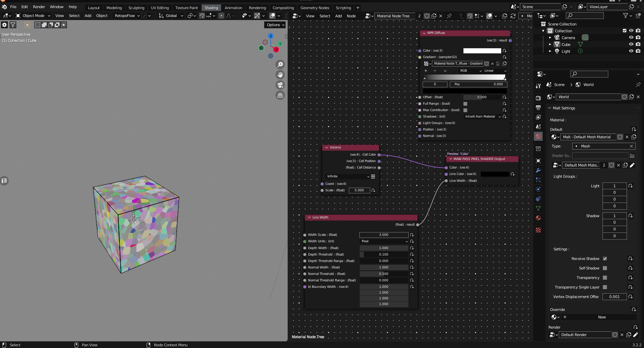Screen dimensions: 644x348
Task: Open the Infinite dropdown in Voronoi node
Action: pyautogui.click(x=348, y=176)
